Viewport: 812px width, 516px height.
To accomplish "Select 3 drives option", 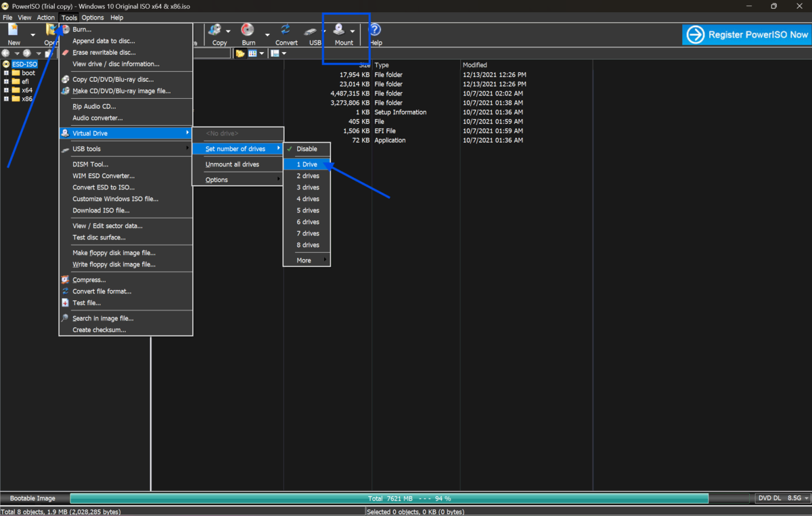I will (x=307, y=187).
